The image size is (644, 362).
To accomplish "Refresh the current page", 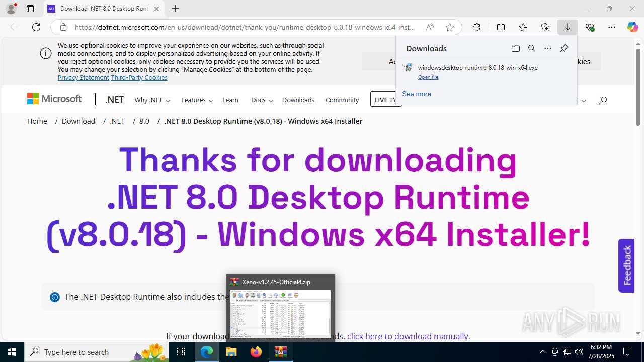I will [x=36, y=27].
